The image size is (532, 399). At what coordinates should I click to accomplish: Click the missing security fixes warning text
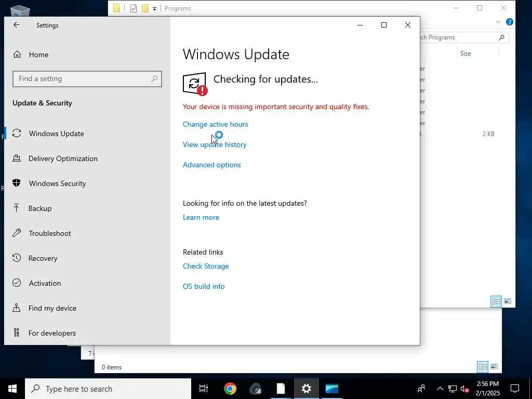275,107
